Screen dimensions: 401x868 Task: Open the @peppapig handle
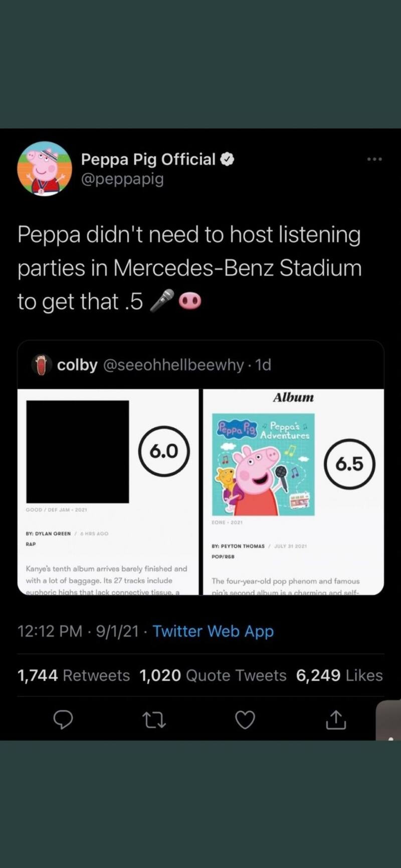coord(122,179)
